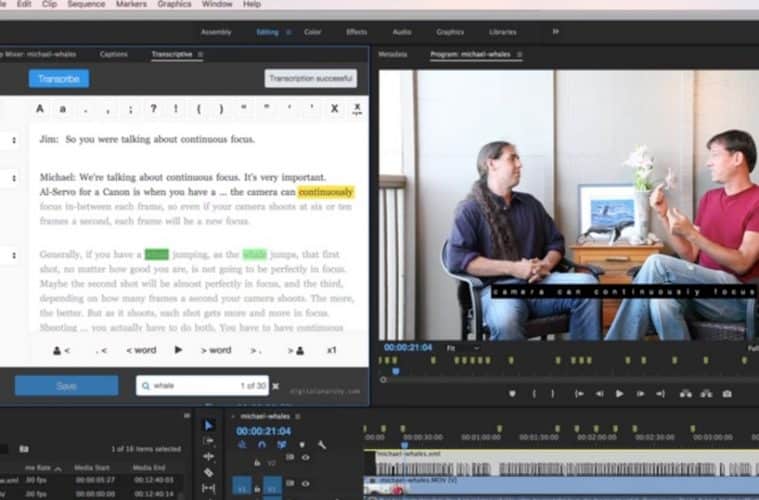Click the capital A uppercase formatting icon

pyautogui.click(x=41, y=108)
